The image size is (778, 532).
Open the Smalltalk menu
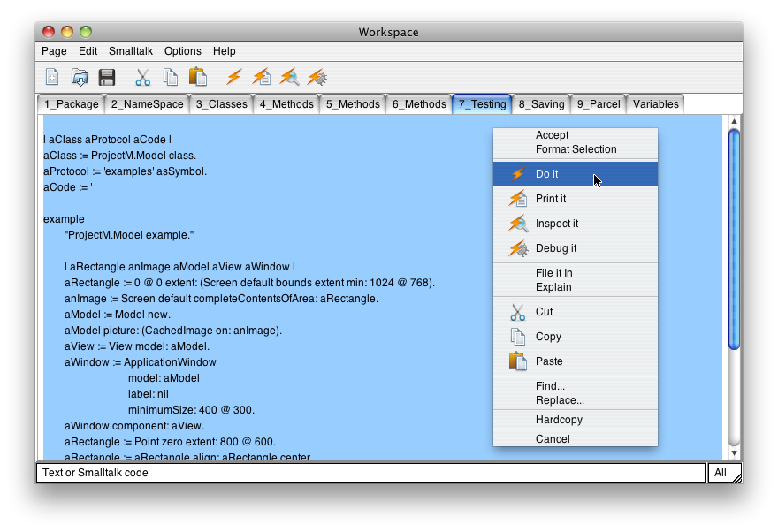(x=131, y=51)
